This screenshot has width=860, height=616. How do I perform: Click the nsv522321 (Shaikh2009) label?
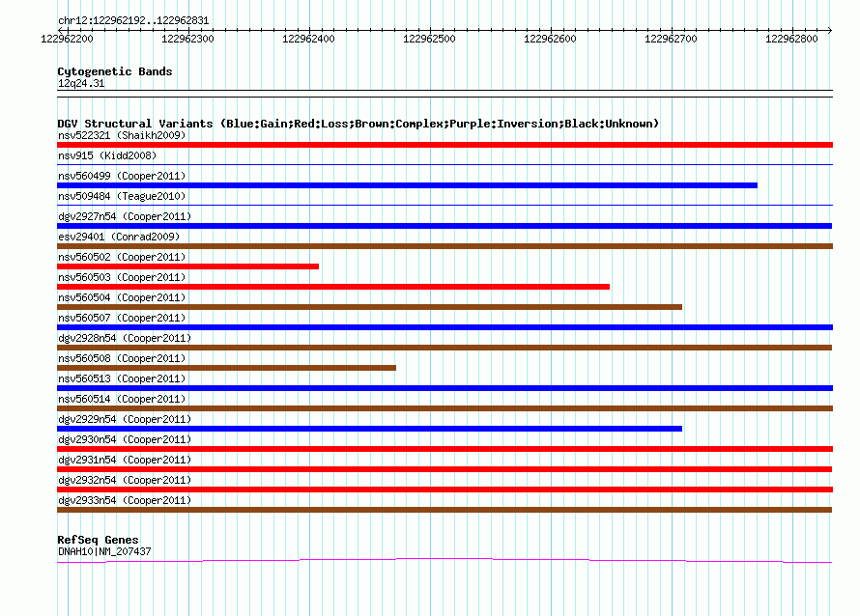tap(122, 135)
